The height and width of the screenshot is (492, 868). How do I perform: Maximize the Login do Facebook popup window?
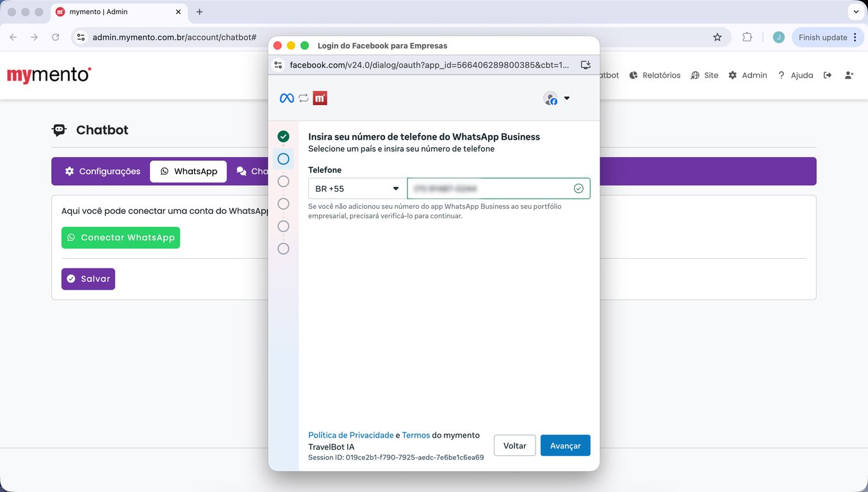[x=304, y=45]
